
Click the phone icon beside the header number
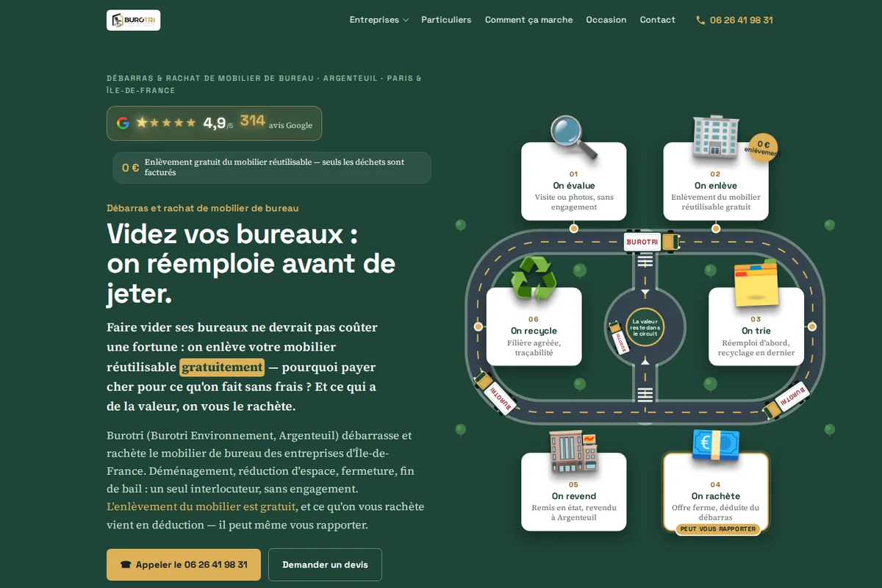pyautogui.click(x=700, y=21)
